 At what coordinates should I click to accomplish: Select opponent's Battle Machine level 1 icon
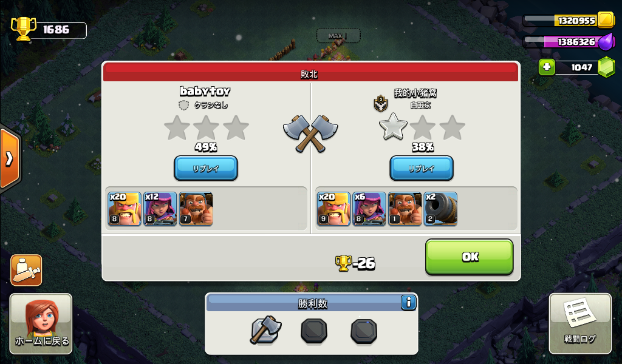pyautogui.click(x=405, y=209)
